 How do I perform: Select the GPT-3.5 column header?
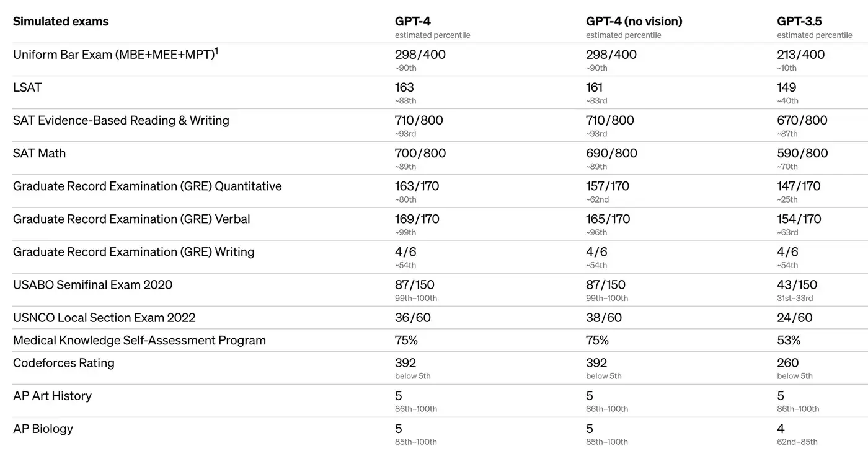799,22
